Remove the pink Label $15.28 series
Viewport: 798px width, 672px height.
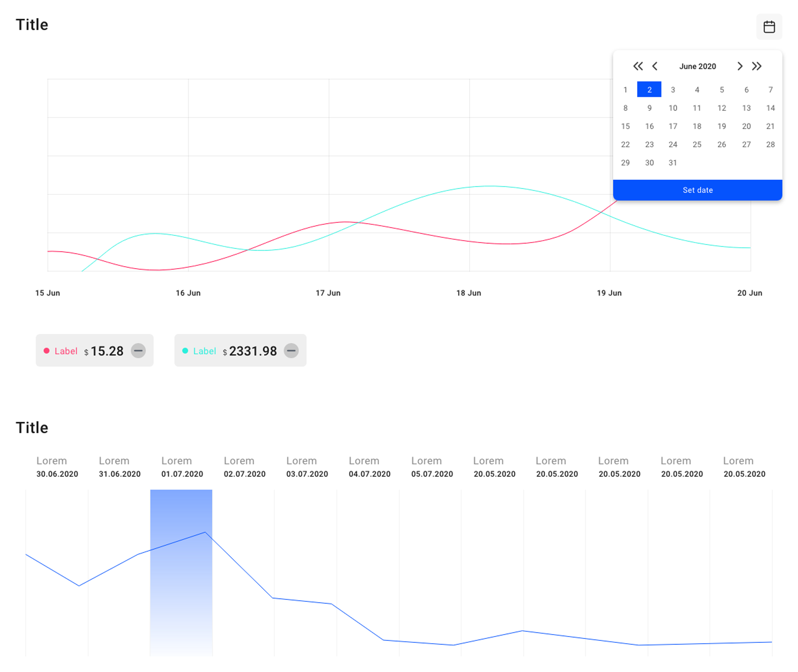(x=138, y=351)
